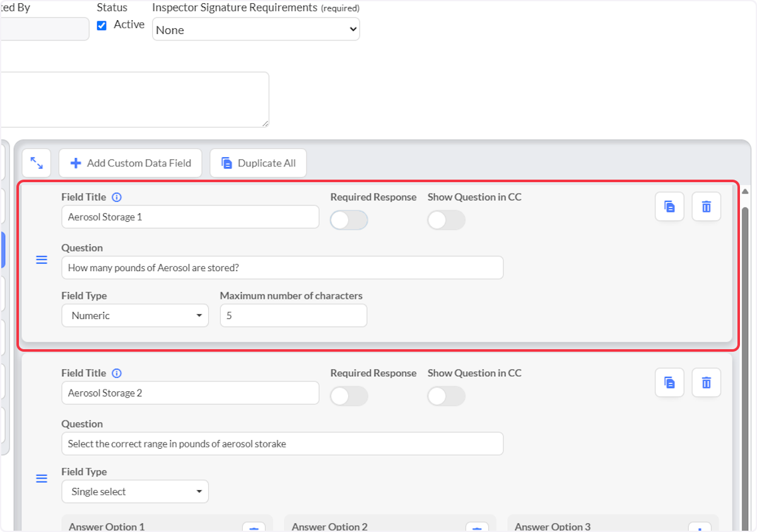
Task: Enable Show Question in CC for Aerosol Storage 1
Action: coord(447,220)
